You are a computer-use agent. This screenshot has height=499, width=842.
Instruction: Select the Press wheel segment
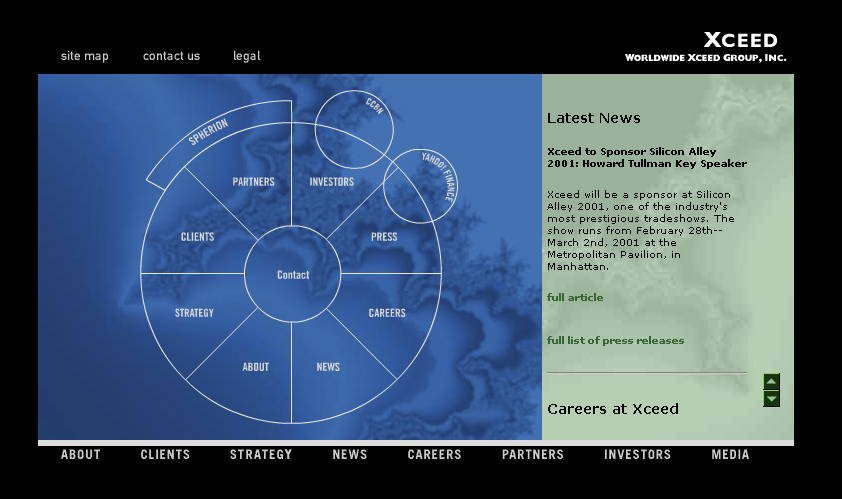[x=384, y=237]
